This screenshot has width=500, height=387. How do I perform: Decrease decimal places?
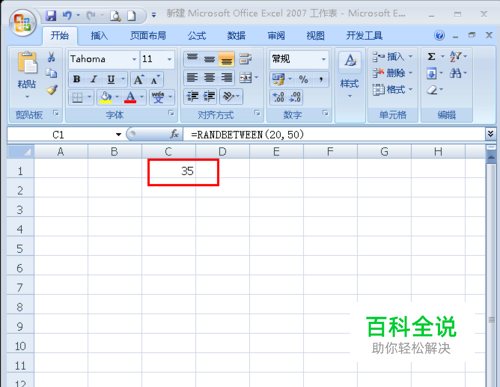tap(295, 97)
